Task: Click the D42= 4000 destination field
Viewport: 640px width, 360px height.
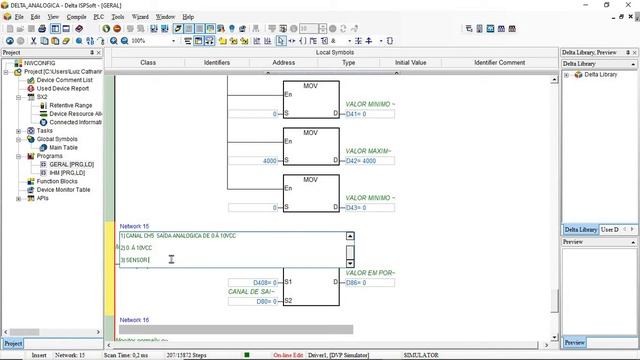Action: 370,161
